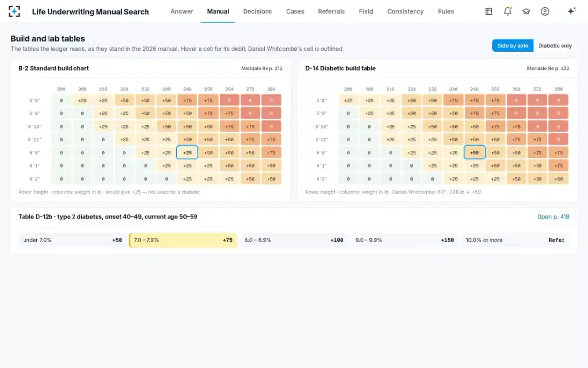Click D-14 cell for 6'1" at 280

[x=559, y=166]
